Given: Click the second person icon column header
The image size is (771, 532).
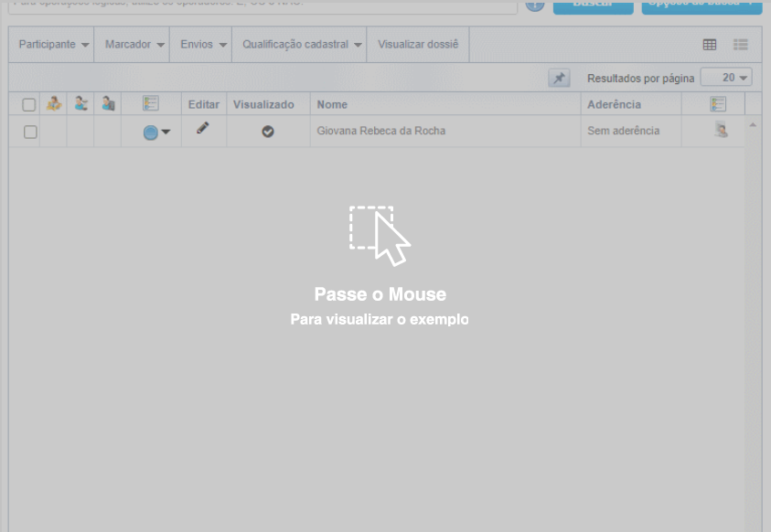Looking at the screenshot, I should click(x=81, y=104).
